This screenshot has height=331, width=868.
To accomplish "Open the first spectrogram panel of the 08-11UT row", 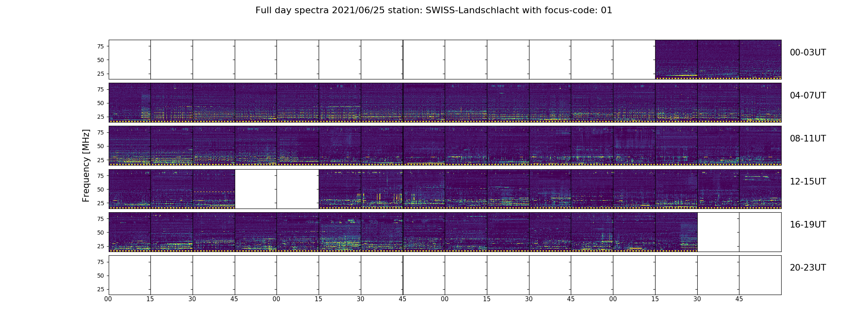I will click(130, 146).
